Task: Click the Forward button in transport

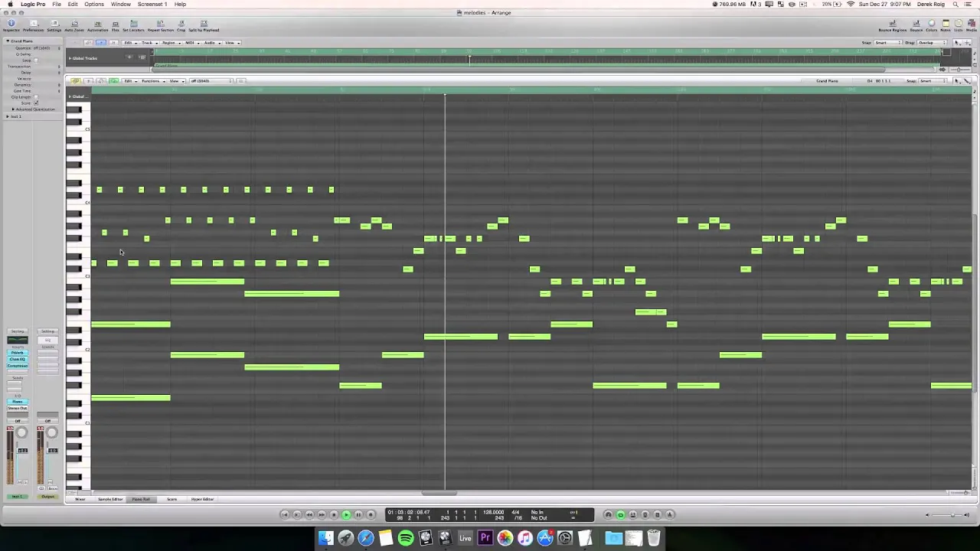Action: [322, 515]
